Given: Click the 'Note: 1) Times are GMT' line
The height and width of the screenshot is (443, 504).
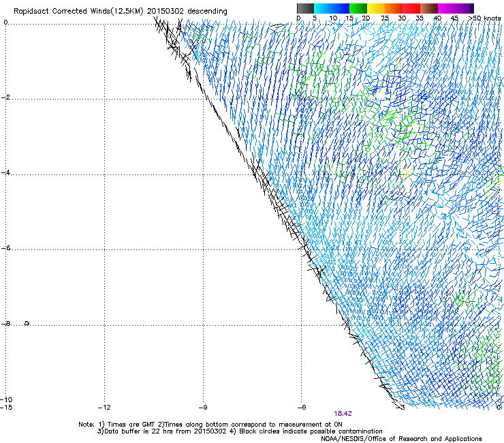Looking at the screenshot, I should click(210, 425).
